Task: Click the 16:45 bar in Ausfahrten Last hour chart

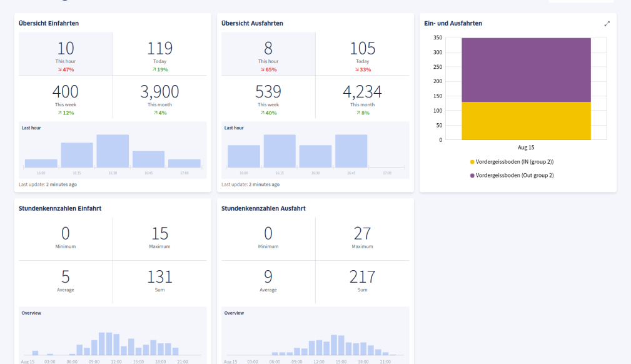Action: pyautogui.click(x=351, y=151)
